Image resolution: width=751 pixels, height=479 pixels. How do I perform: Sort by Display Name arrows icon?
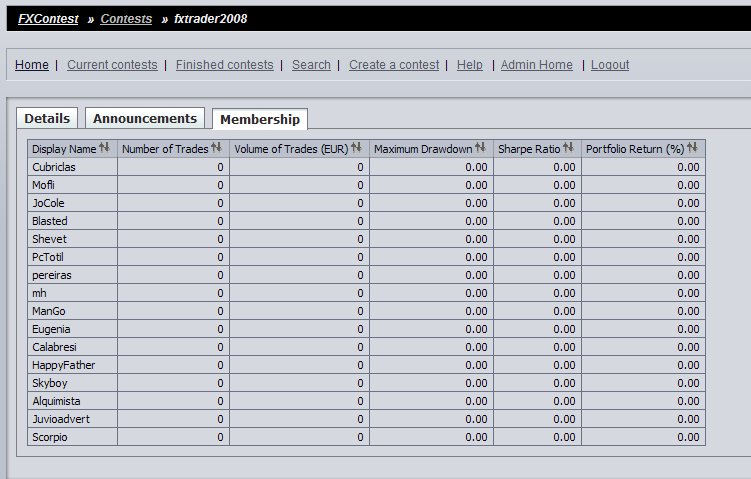[x=104, y=148]
